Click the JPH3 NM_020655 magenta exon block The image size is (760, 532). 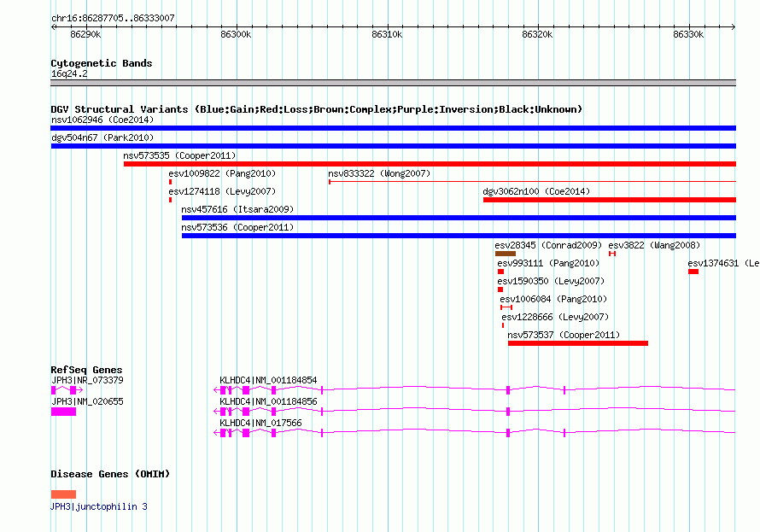click(x=63, y=412)
